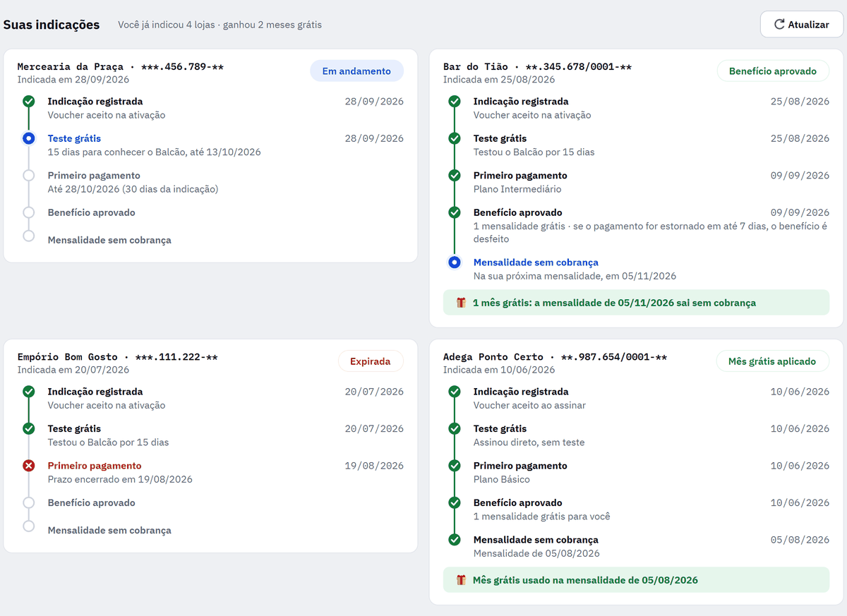Click the 'Plano Básico' text
The width and height of the screenshot is (847, 616).
[x=502, y=479]
